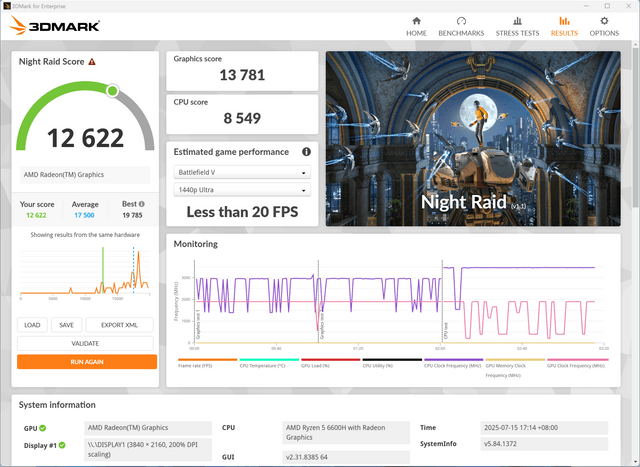
Task: Click the Home house icon
Action: tap(416, 21)
